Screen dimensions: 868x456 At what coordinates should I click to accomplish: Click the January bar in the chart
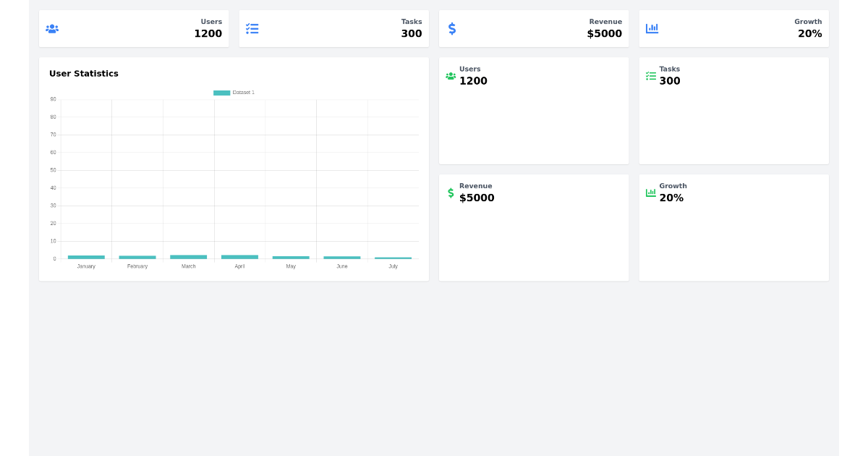(85, 257)
